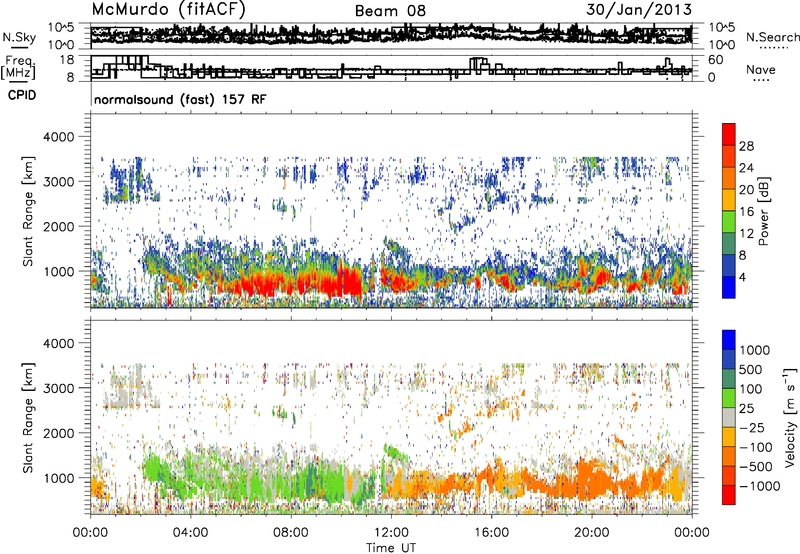
Task: Click the 3000 tick on the velocity panel
Action: pos(58,388)
